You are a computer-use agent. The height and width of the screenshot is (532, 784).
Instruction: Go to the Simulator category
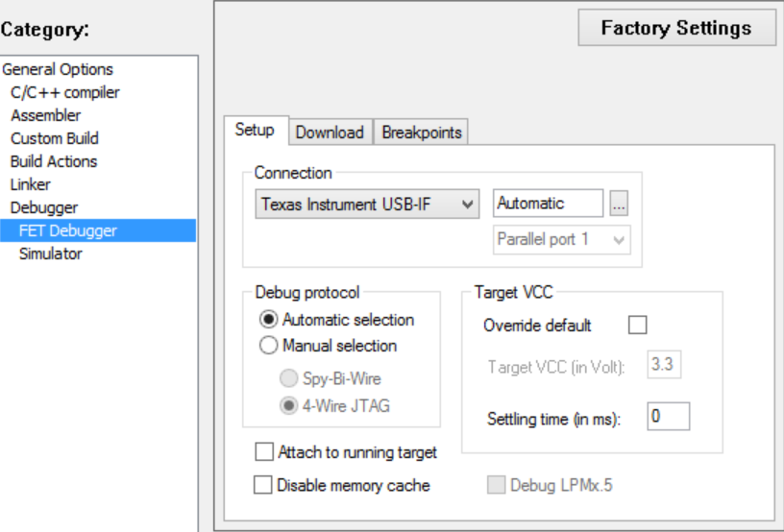coord(50,254)
